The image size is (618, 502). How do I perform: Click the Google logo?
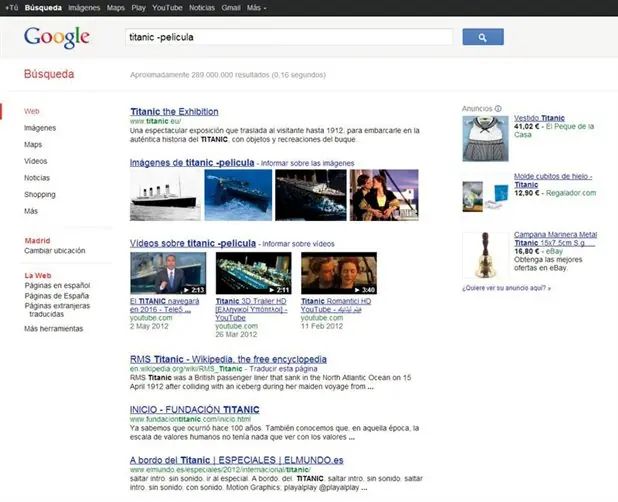57,38
